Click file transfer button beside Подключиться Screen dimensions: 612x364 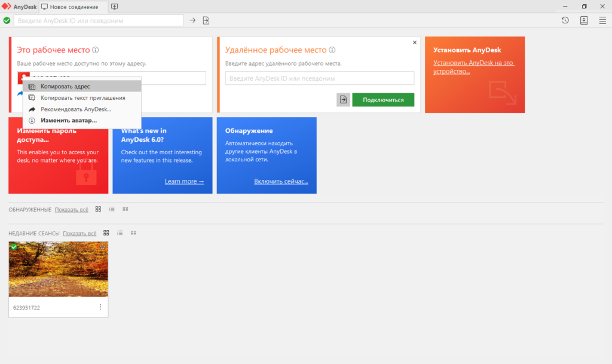click(343, 100)
